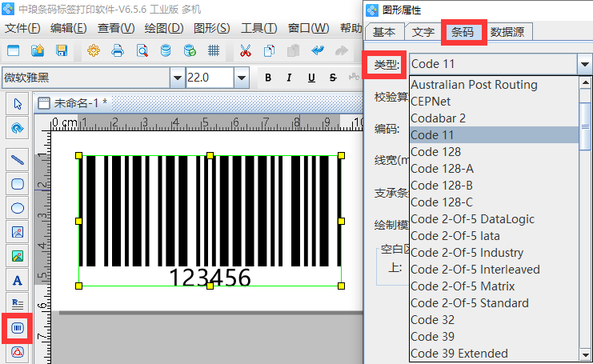
Task: Click the grid display icon
Action: pos(214,50)
